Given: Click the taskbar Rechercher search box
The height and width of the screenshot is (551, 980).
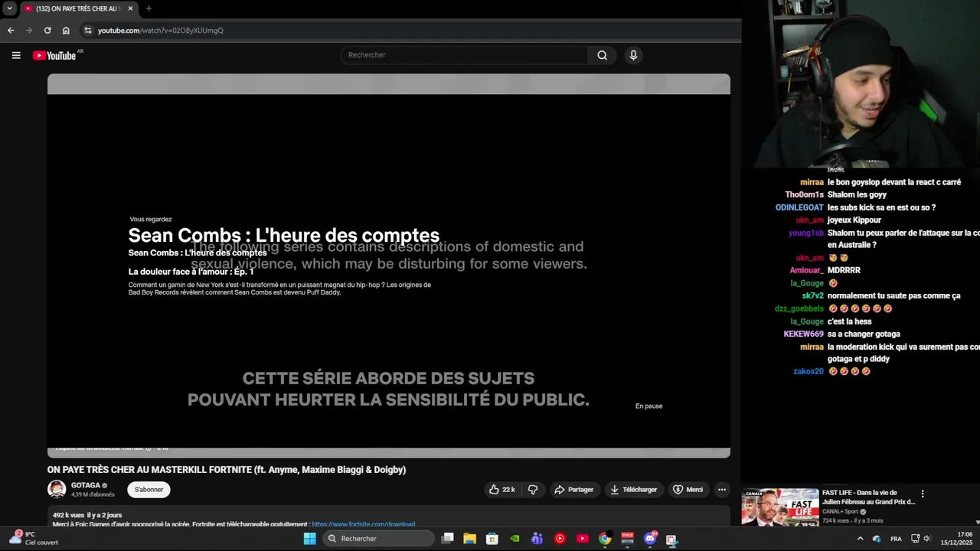Looking at the screenshot, I should 379,539.
